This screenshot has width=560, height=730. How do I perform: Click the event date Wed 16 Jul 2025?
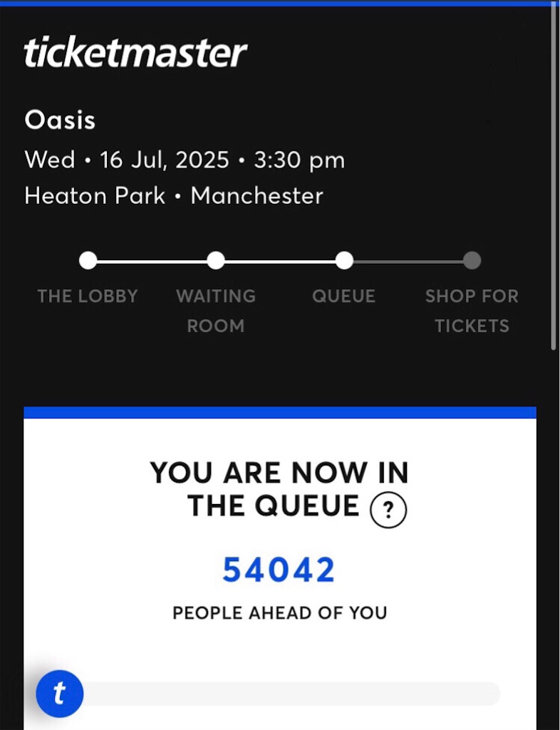tap(127, 160)
